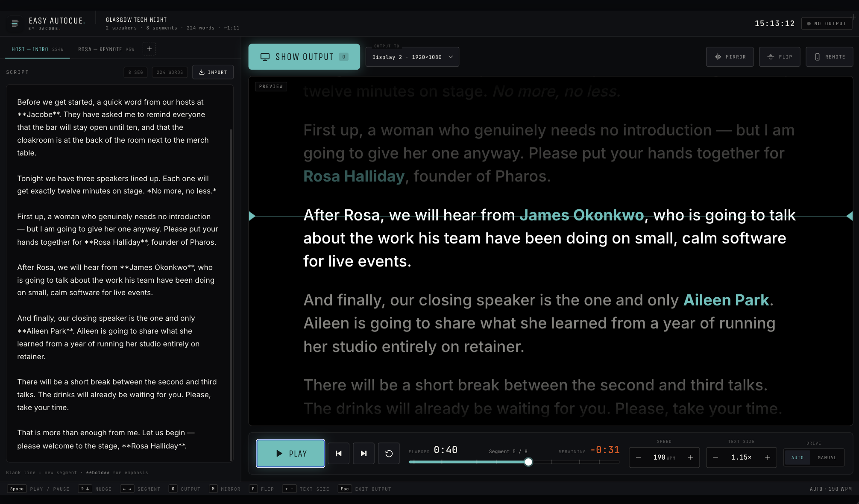
Task: Add a new speaker tab with the plus icon
Action: point(149,49)
